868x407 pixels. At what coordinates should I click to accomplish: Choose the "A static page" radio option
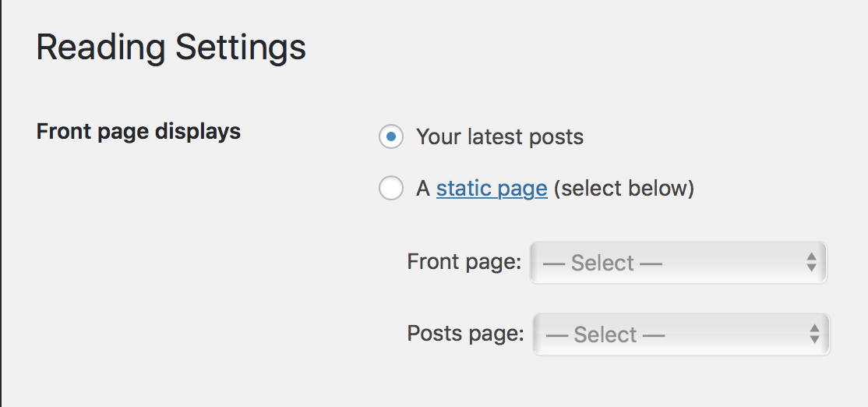[x=391, y=189]
